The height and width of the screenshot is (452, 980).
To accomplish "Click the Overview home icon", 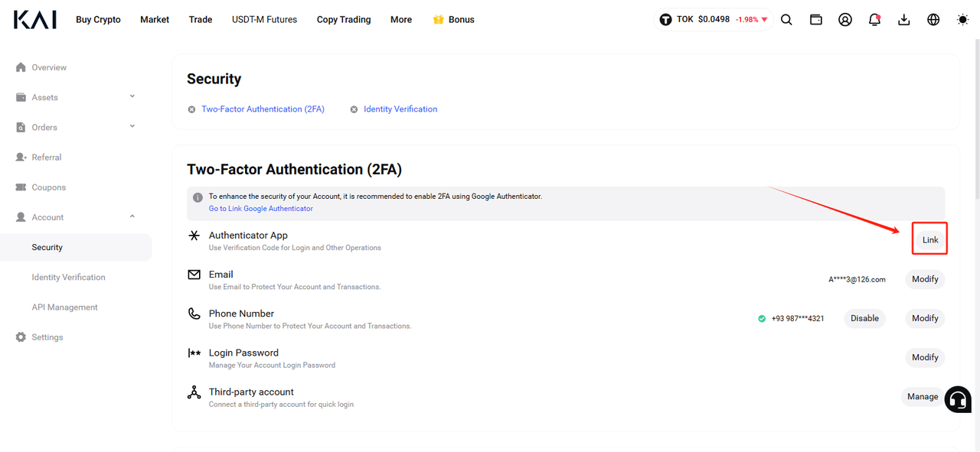I will (21, 67).
